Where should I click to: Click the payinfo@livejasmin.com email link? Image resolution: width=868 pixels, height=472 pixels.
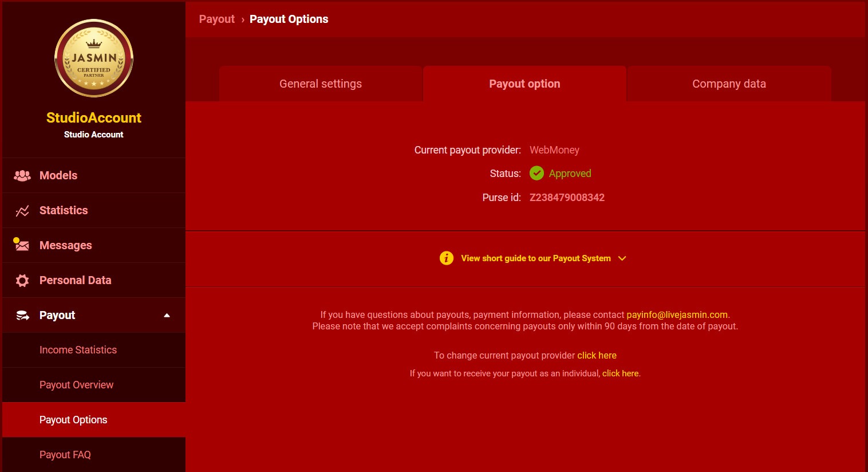click(x=677, y=314)
